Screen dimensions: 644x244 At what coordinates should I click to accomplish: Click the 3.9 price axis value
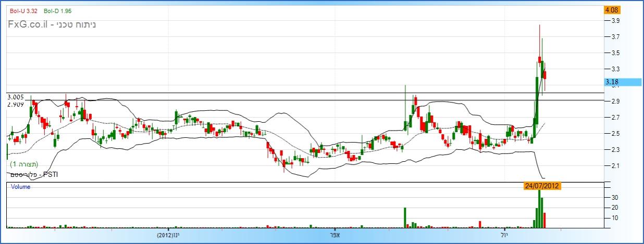(615, 21)
